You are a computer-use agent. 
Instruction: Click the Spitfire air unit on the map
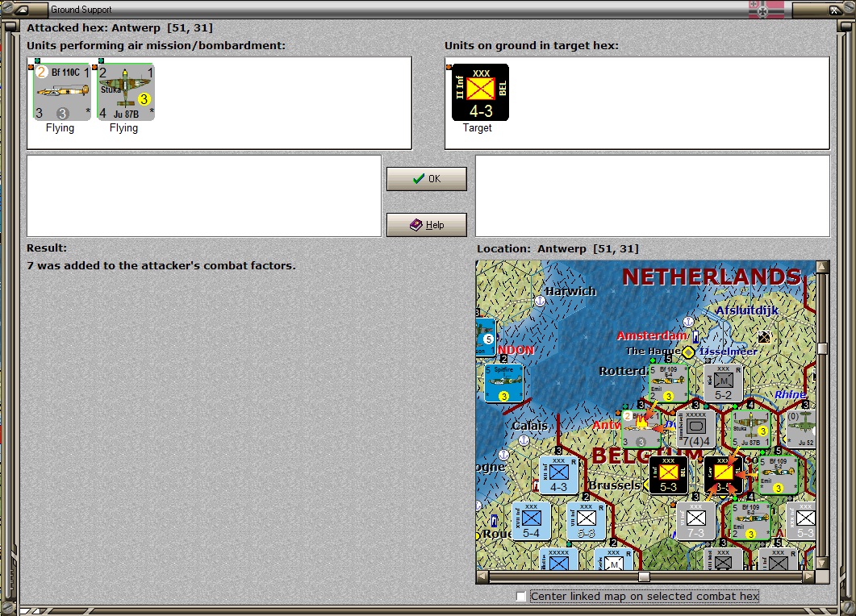(x=504, y=383)
